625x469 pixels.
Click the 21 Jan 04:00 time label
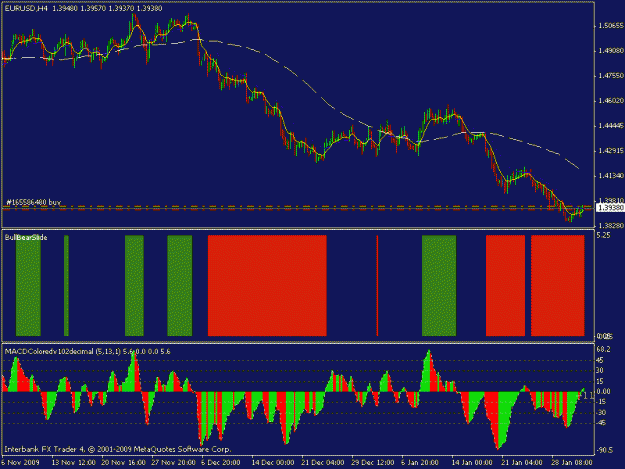click(x=522, y=463)
